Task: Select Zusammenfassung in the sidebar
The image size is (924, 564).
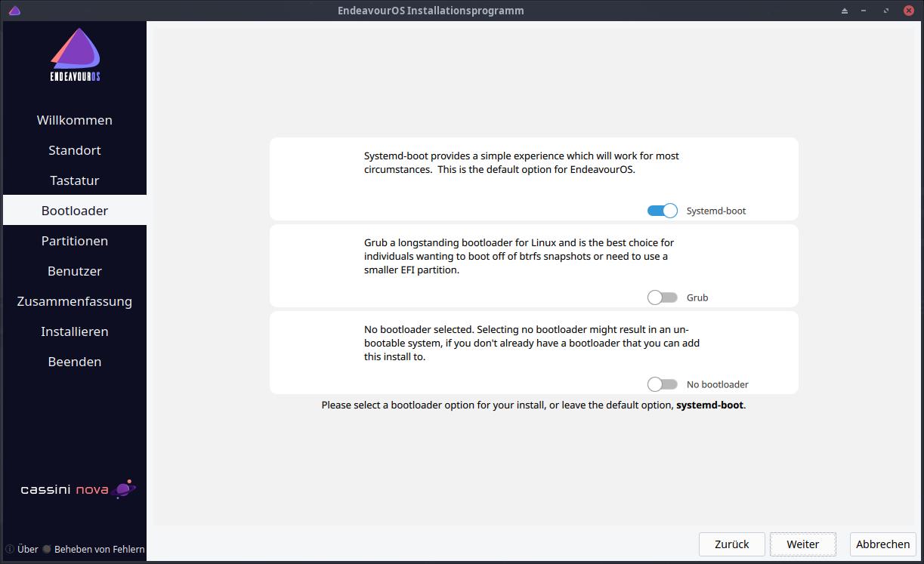Action: point(75,300)
